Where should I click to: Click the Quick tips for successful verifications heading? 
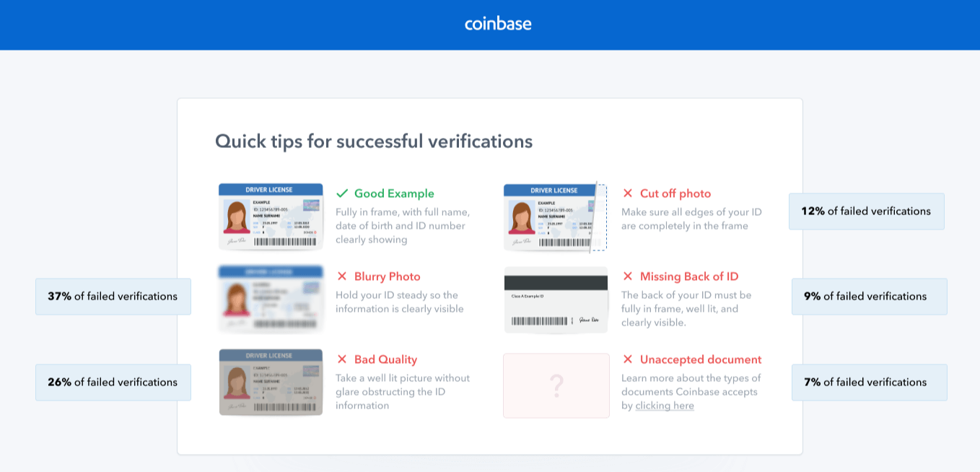(374, 141)
